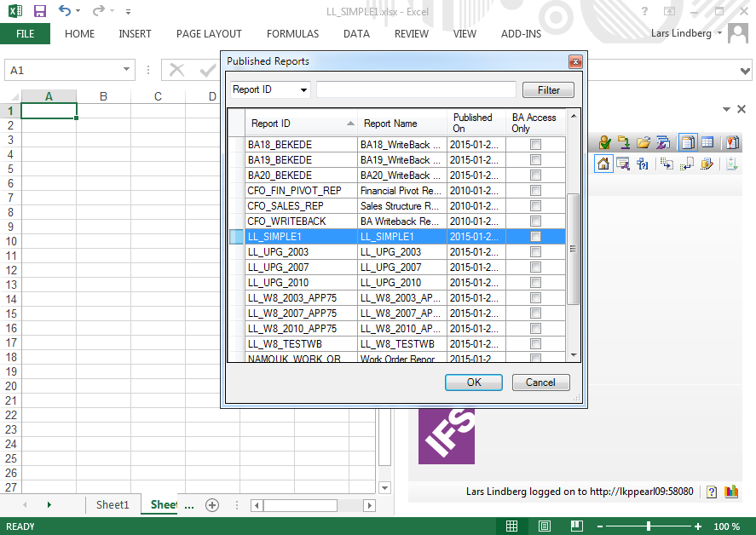Open the Customize Quick Access Toolbar dropdown
756x535 pixels.
pos(128,11)
